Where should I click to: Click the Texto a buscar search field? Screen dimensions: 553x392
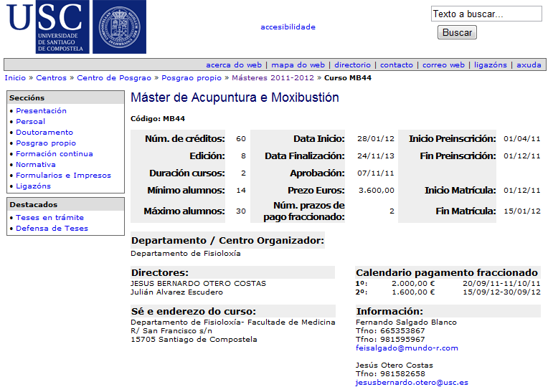(486, 14)
